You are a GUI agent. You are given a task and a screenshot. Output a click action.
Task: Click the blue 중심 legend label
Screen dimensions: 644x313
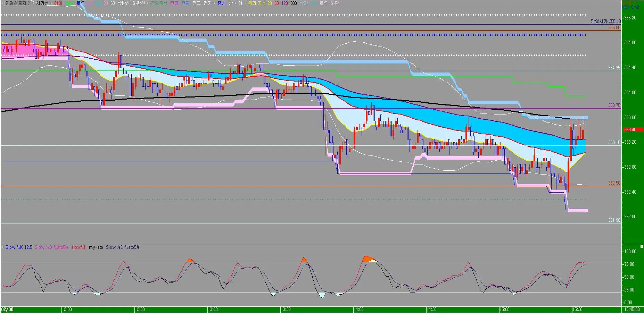221,3
